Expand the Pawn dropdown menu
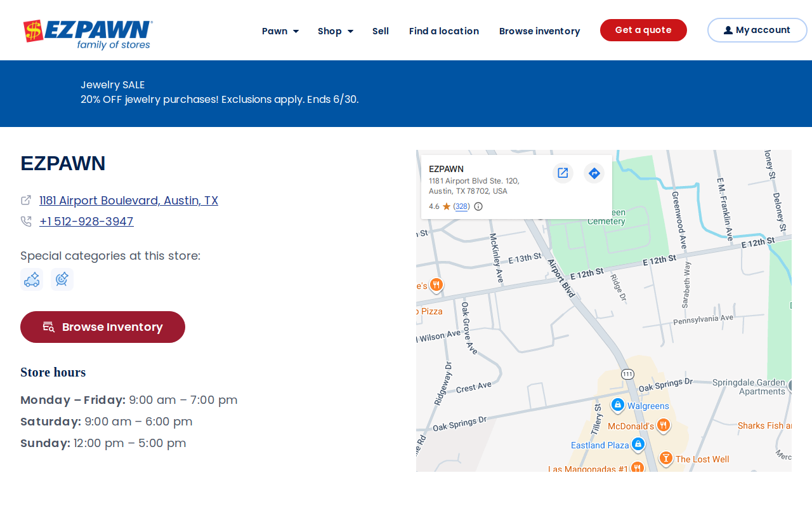 [x=280, y=31]
